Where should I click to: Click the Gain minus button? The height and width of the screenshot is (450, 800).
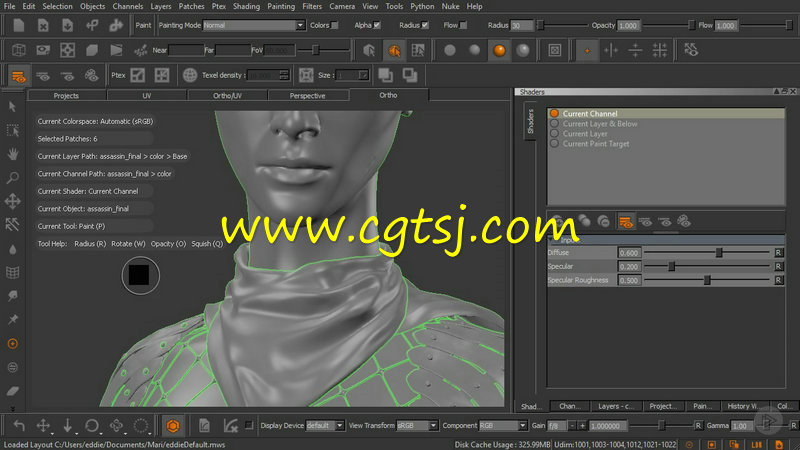(x=572, y=426)
